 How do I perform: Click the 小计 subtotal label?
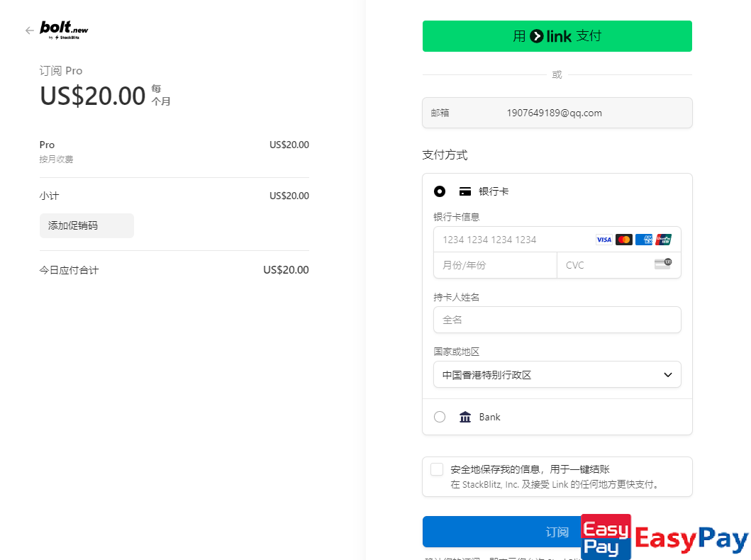(x=50, y=196)
